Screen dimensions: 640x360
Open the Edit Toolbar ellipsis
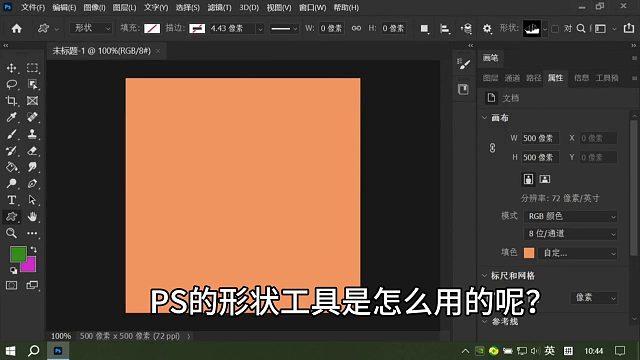point(32,233)
